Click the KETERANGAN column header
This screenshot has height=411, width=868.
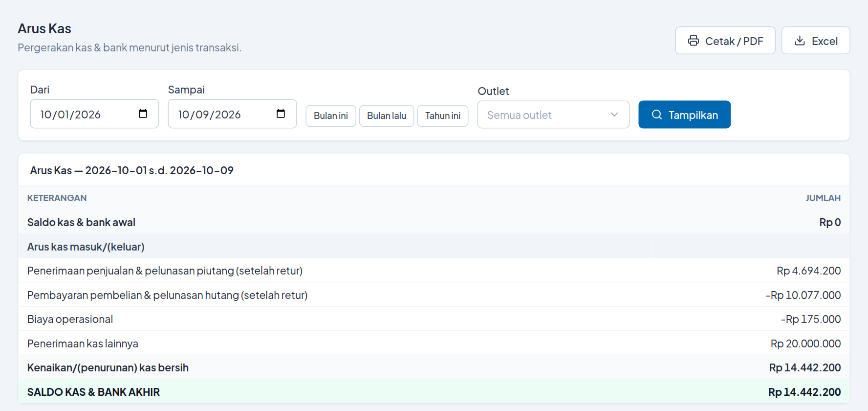(57, 198)
